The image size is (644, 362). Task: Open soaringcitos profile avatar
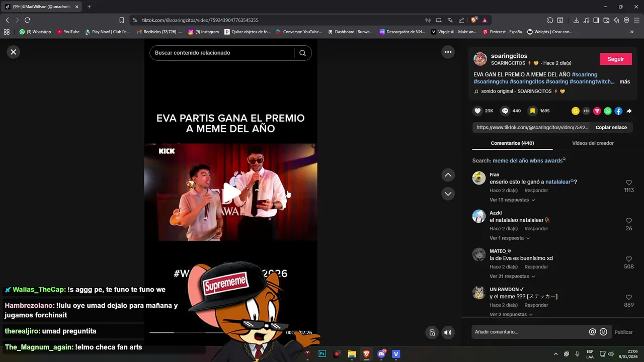coord(480,59)
